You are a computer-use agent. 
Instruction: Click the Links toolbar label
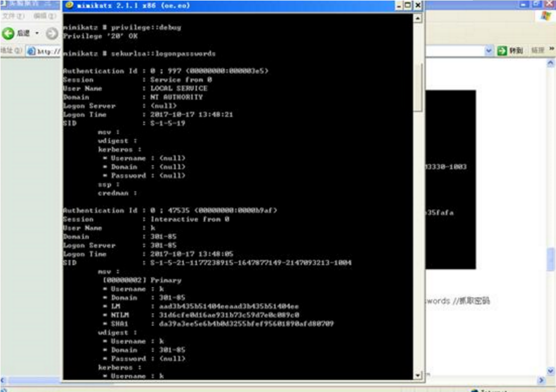pos(537,50)
